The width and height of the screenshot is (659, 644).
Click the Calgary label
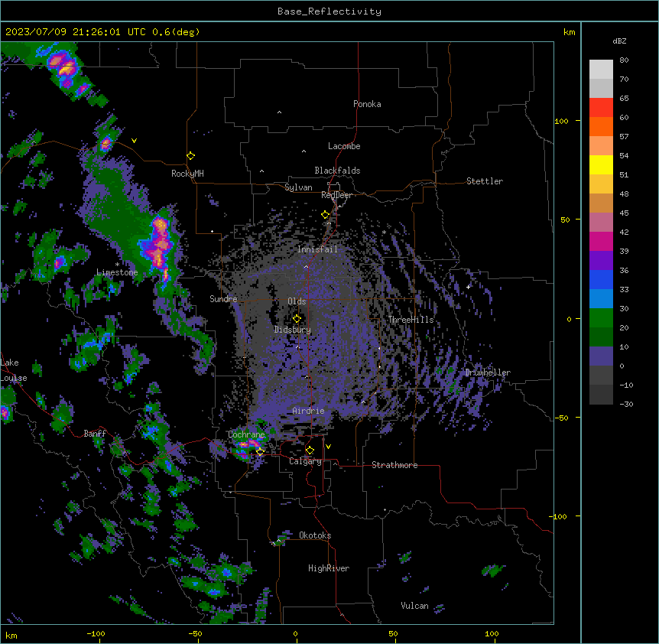coord(305,461)
